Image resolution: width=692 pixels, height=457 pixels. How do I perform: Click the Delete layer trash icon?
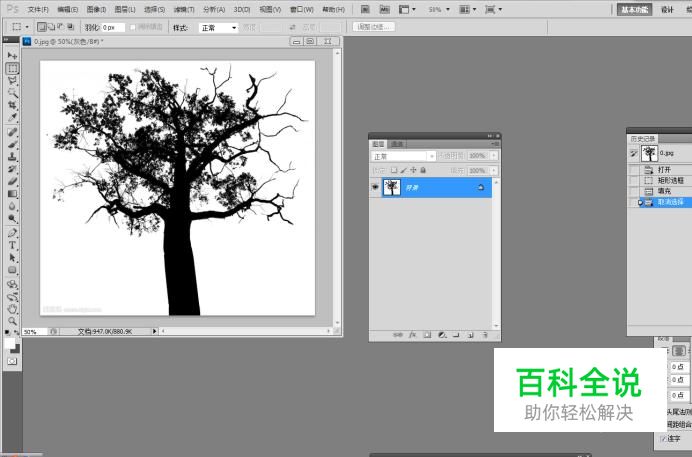click(485, 335)
